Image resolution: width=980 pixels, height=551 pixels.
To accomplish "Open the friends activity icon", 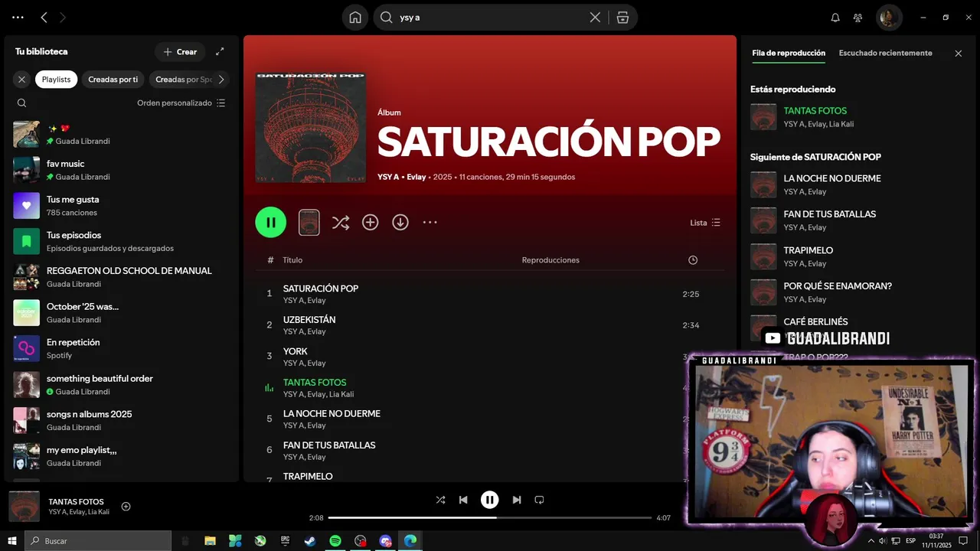I will click(858, 18).
